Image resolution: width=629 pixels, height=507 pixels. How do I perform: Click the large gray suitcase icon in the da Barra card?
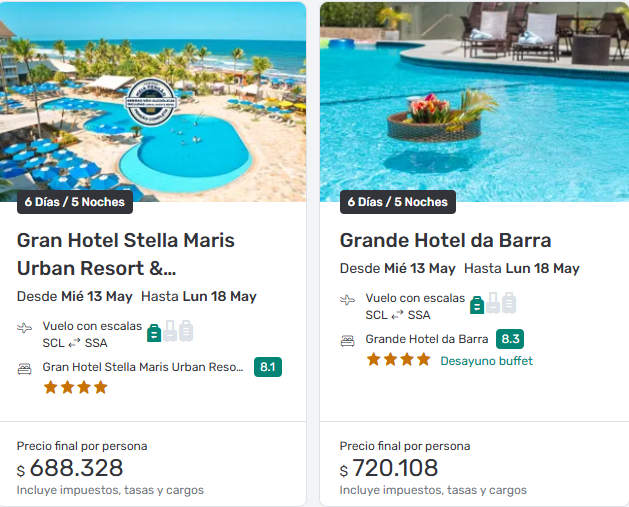509,303
